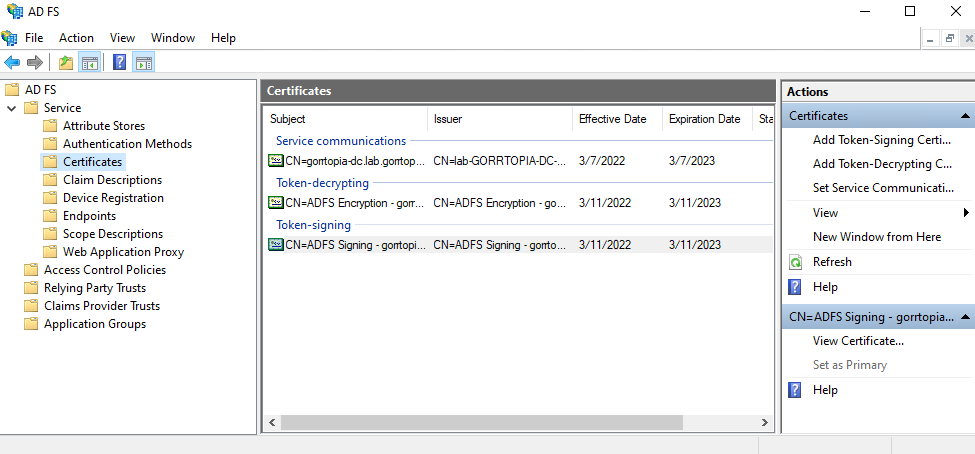Open the Action menu

pos(76,38)
